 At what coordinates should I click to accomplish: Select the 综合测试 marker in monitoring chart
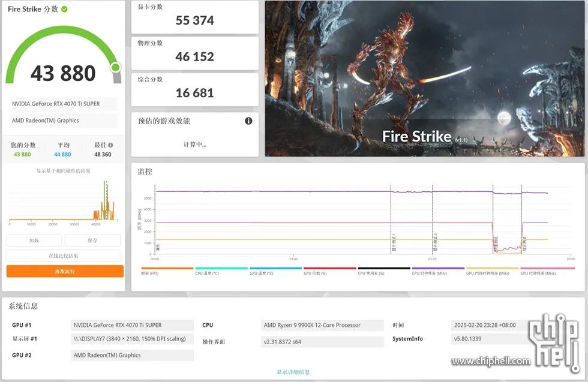[x=524, y=244]
